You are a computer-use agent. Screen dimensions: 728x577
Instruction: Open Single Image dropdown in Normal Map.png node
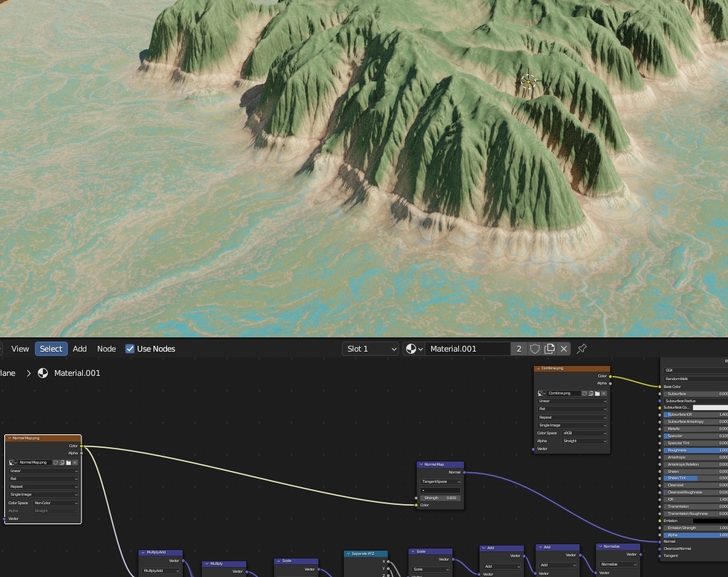(x=43, y=494)
